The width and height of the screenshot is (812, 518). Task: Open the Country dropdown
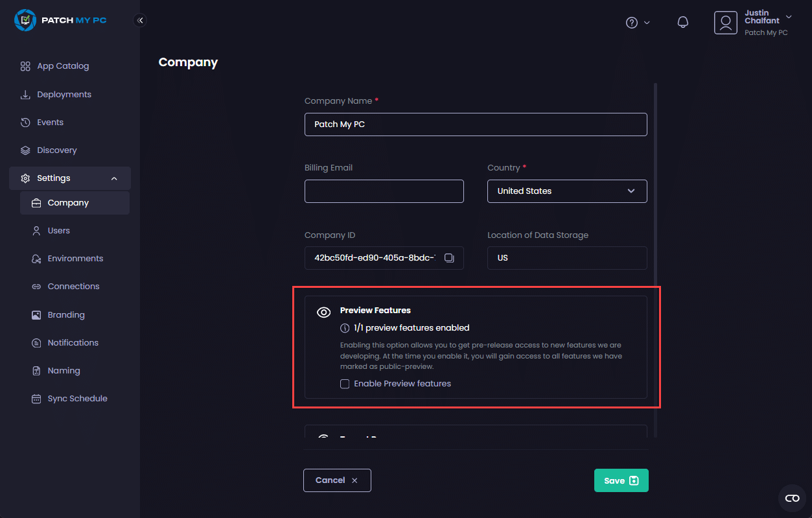pos(567,191)
